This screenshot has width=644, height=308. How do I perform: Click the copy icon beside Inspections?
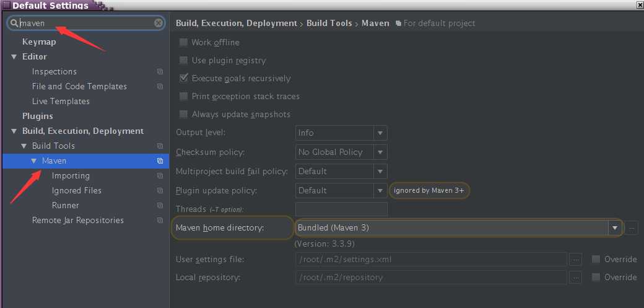(x=160, y=72)
